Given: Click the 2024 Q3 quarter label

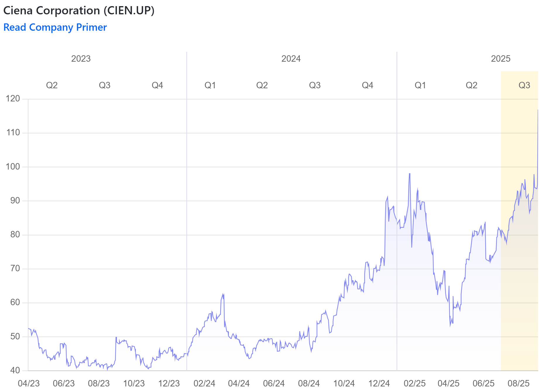Looking at the screenshot, I should click(315, 85).
